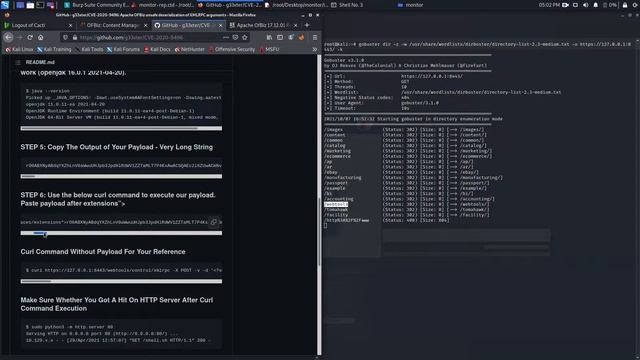
Task: Click the README.md file header
Action: (40, 62)
